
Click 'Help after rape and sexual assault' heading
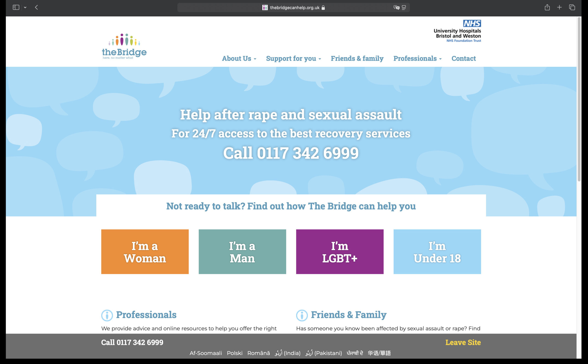(x=291, y=115)
